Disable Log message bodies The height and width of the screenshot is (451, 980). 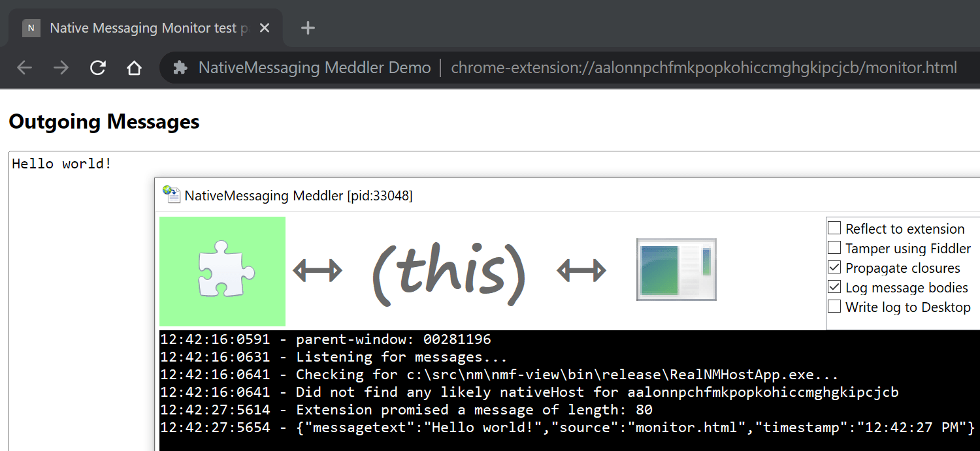click(x=834, y=287)
